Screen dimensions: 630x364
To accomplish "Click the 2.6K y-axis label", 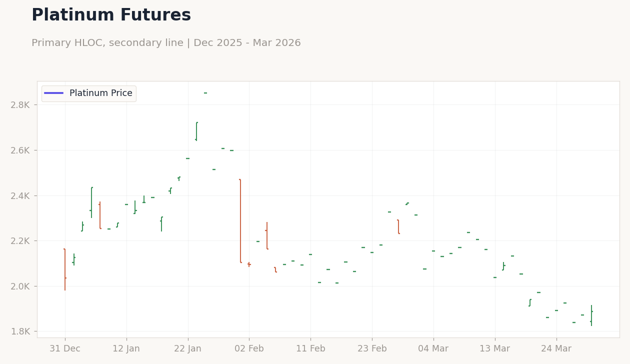I will (x=20, y=150).
